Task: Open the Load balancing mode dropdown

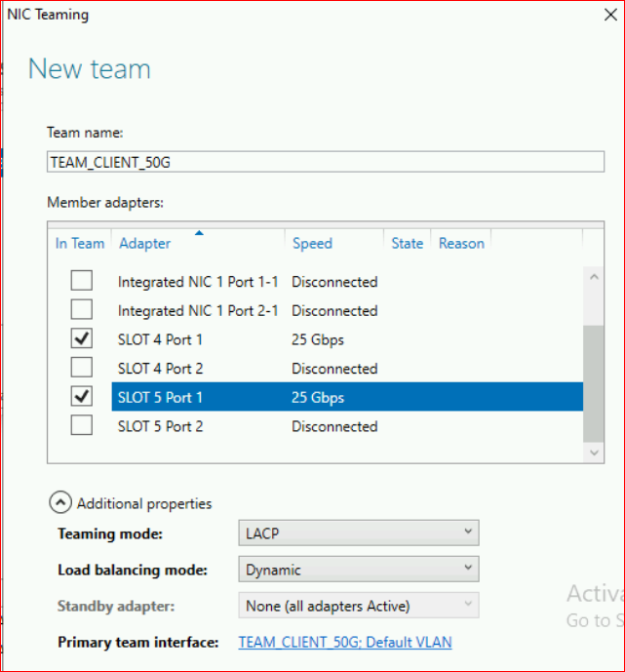Action: 358,570
